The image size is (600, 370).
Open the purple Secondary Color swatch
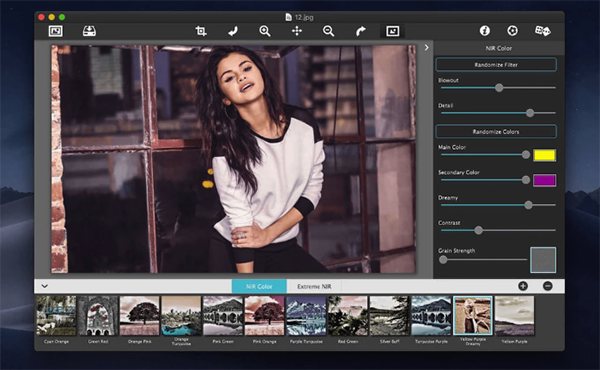click(545, 180)
